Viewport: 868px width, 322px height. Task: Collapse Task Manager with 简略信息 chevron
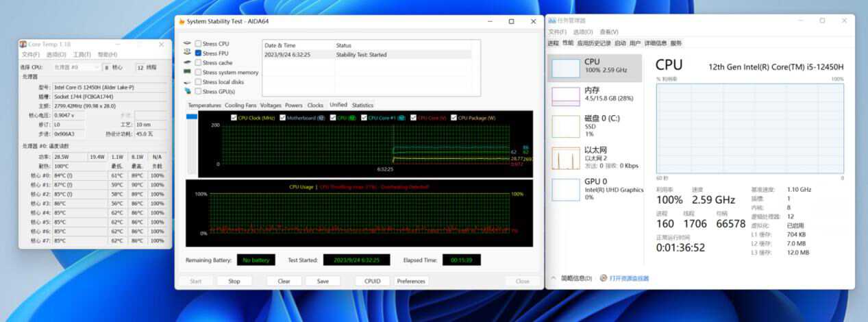(554, 278)
